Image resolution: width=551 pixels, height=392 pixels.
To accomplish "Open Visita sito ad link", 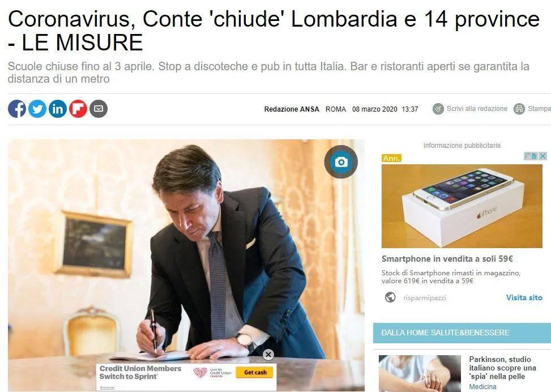I will (x=524, y=297).
